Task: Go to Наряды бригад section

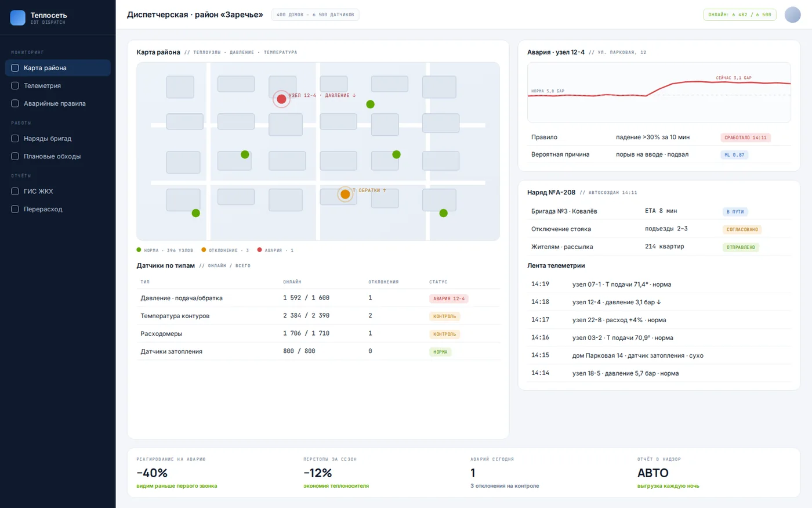Action: [x=57, y=138]
